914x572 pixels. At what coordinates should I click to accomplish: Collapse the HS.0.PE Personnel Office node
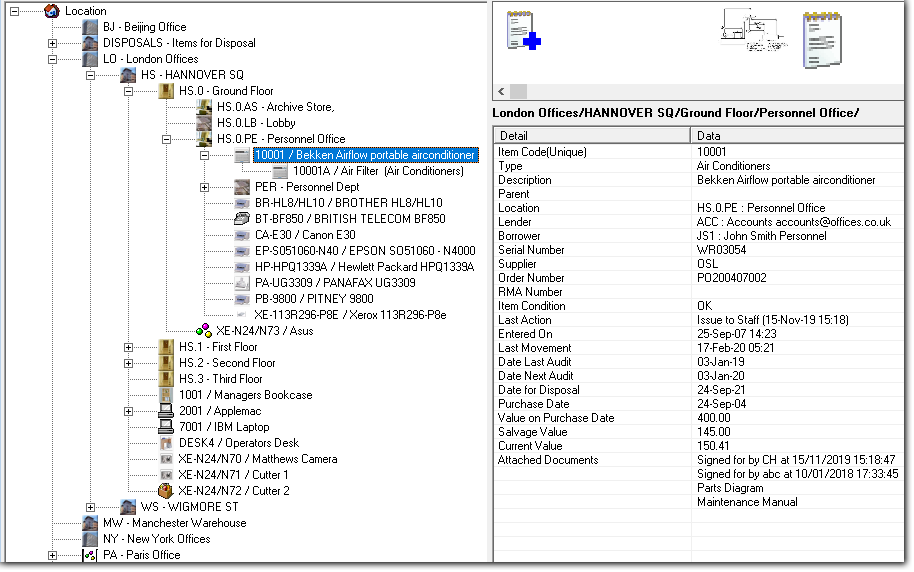click(x=167, y=139)
